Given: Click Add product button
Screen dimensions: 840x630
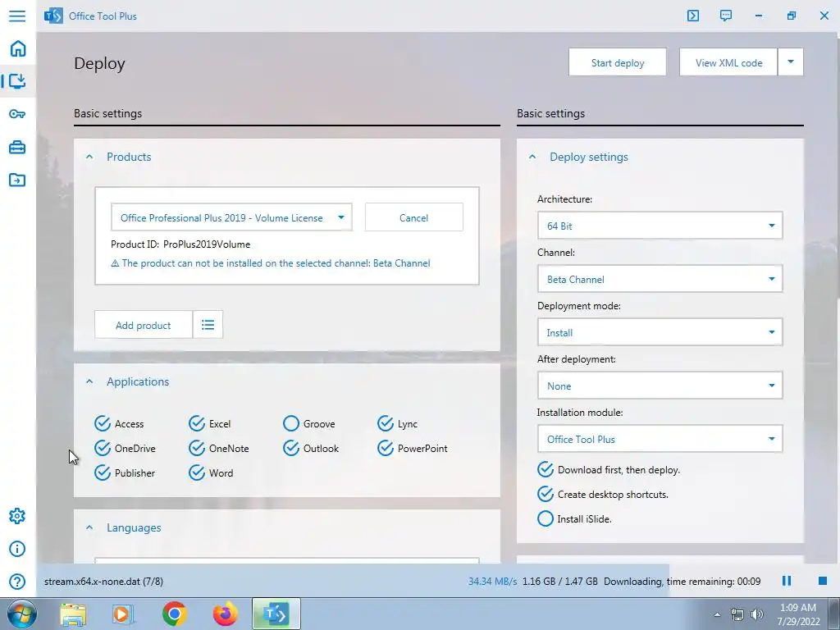Looking at the screenshot, I should 143,325.
